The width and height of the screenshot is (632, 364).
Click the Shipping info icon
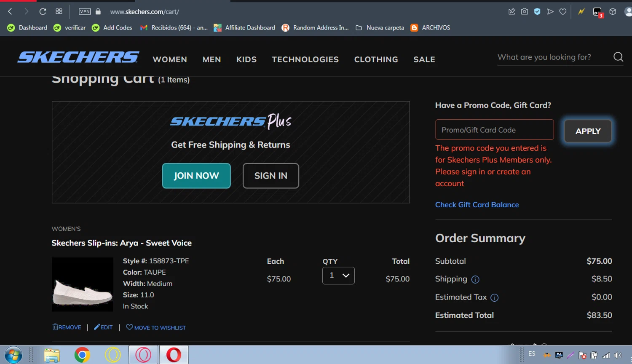(x=475, y=279)
